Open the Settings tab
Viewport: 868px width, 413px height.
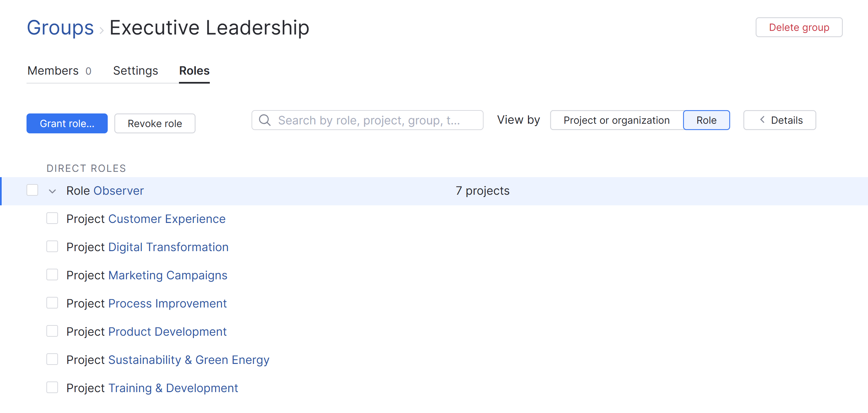pyautogui.click(x=136, y=71)
